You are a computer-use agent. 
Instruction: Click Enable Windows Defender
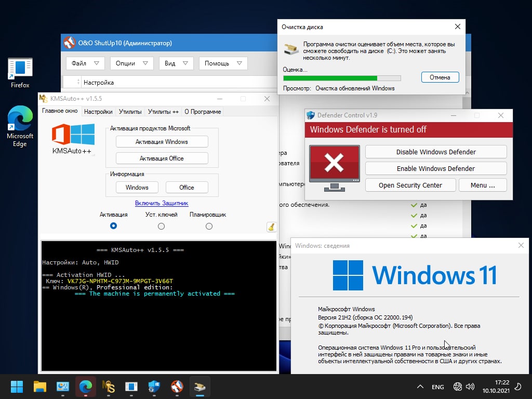[x=436, y=169]
